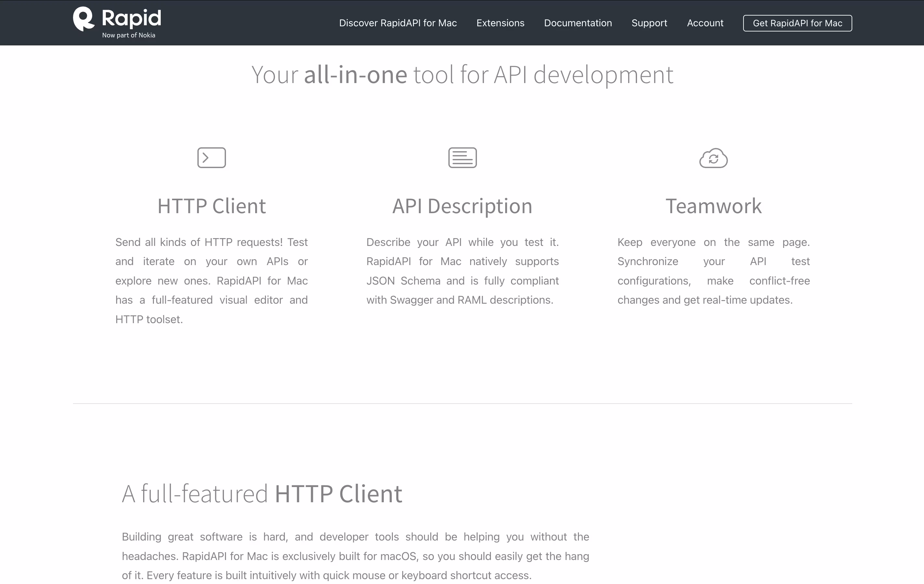
Task: Click the Teamwork heading
Action: [713, 206]
